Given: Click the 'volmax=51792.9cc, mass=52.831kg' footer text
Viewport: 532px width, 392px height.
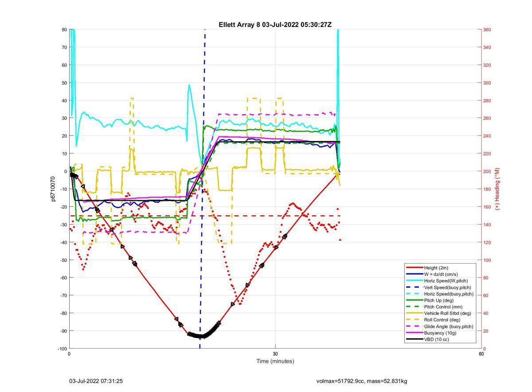Looking at the screenshot, I should (362, 381).
